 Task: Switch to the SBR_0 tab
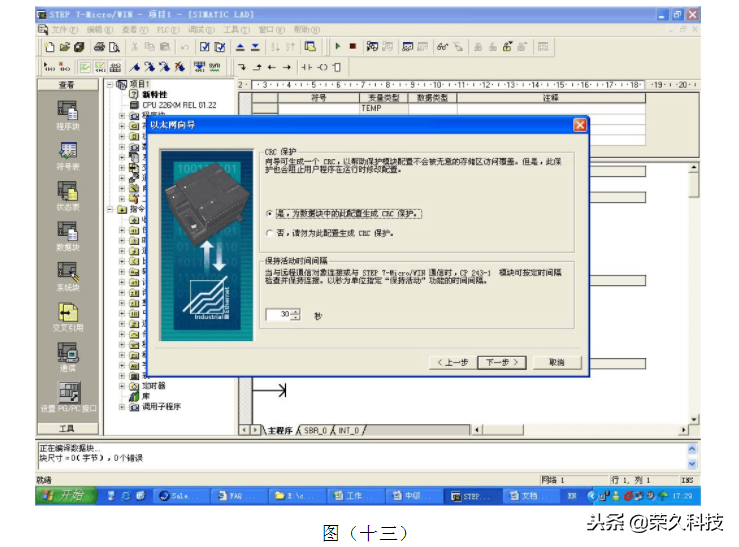click(x=316, y=431)
